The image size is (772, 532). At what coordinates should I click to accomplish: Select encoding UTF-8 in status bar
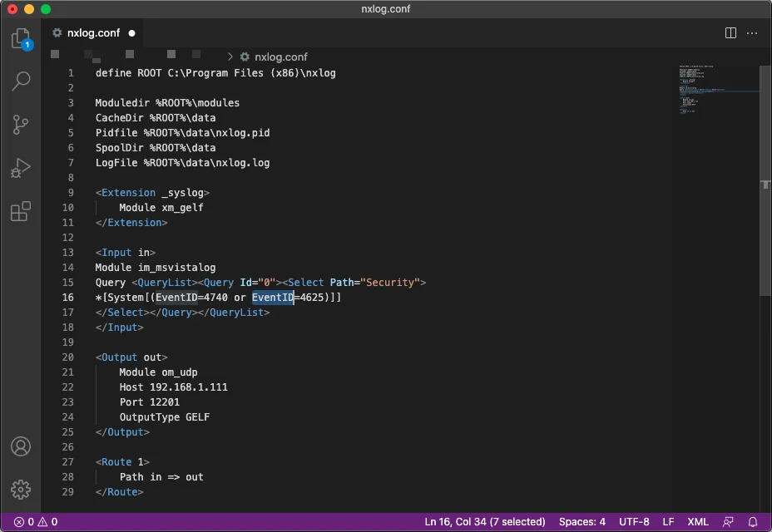click(x=634, y=522)
